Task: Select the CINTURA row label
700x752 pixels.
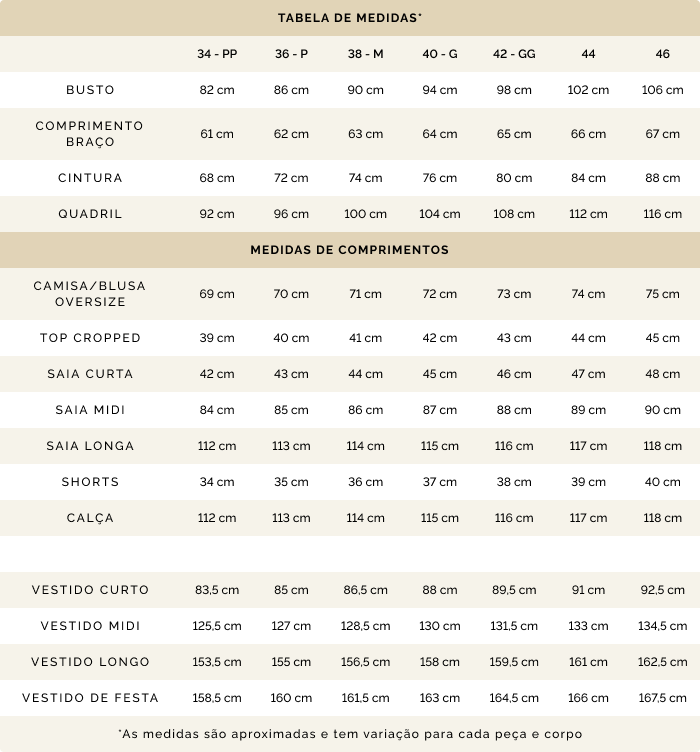Action: tap(90, 178)
